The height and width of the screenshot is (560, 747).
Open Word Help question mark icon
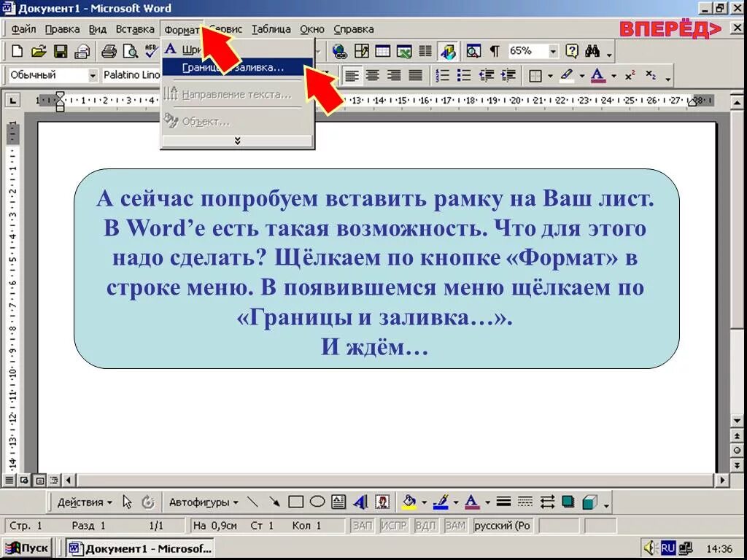click(x=571, y=51)
